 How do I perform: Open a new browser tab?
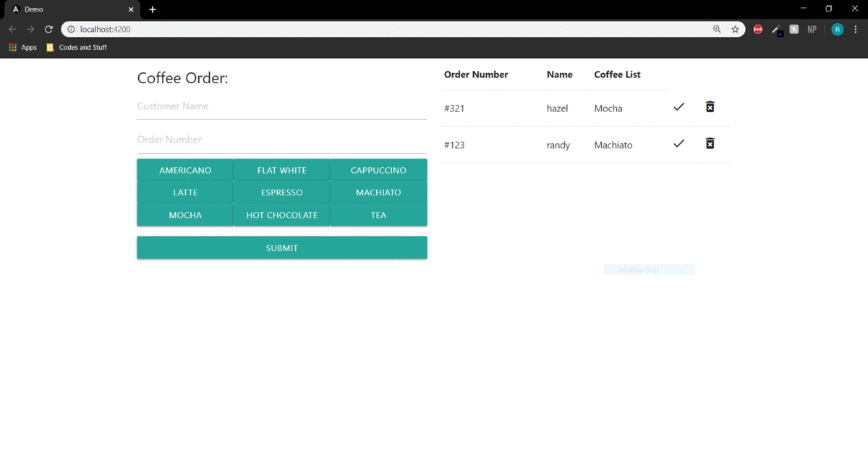point(153,9)
